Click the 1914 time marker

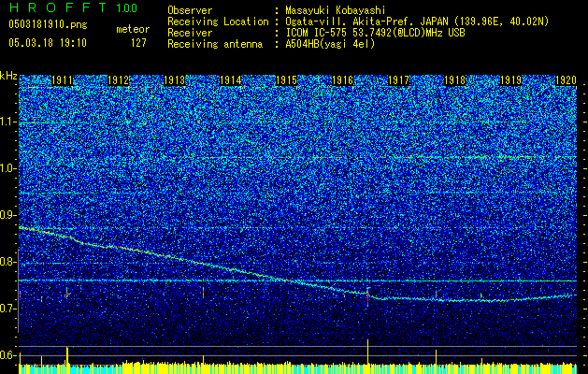(x=231, y=80)
